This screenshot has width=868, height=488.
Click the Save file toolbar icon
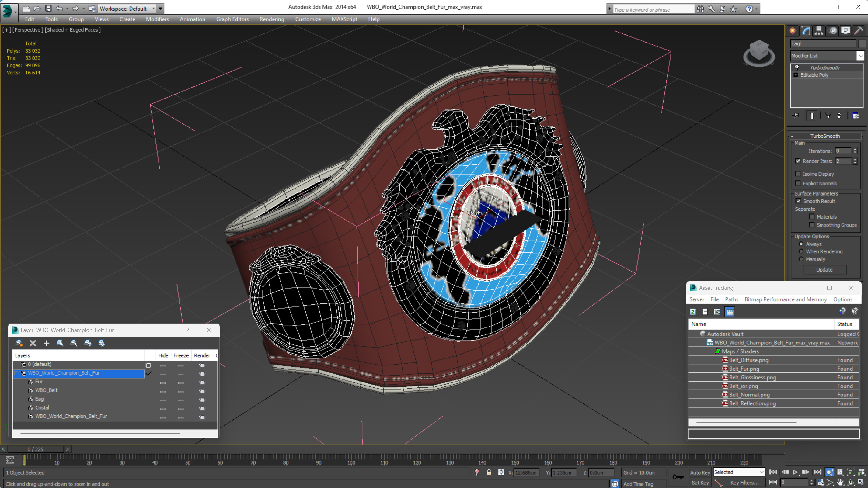(48, 9)
